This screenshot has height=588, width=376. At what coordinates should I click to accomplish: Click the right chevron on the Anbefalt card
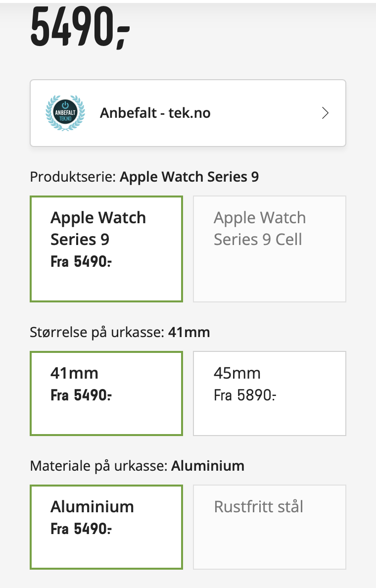tap(325, 113)
